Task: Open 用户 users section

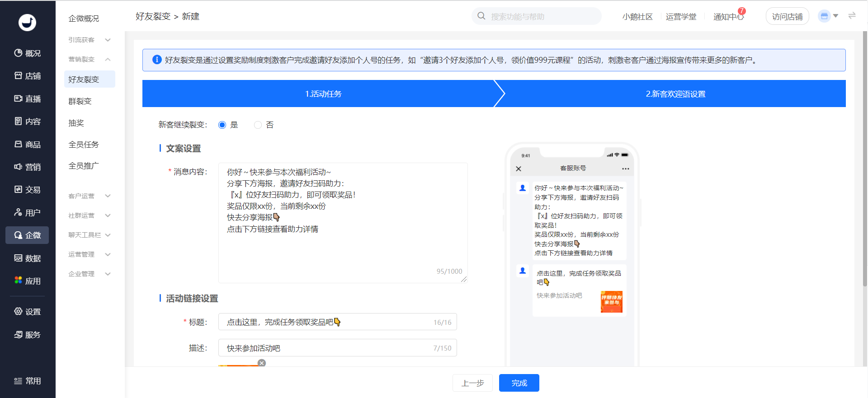Action: [27, 212]
